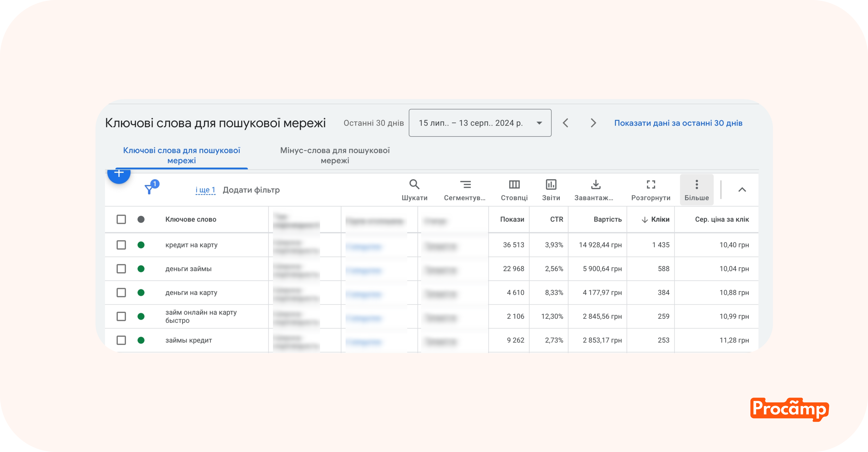Tick checkbox for кредит на карту

[x=121, y=245]
